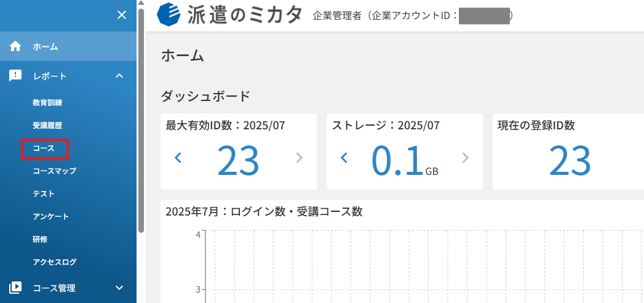Open the コース report item
The width and height of the screenshot is (644, 303).
(x=44, y=148)
